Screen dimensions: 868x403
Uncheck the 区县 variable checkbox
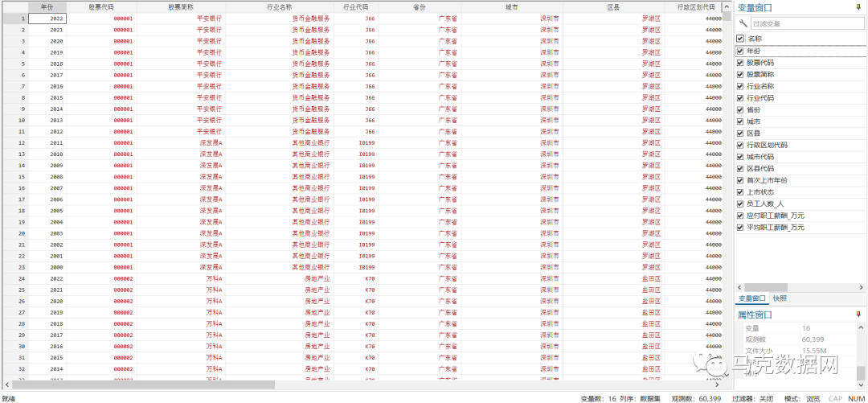click(x=740, y=133)
